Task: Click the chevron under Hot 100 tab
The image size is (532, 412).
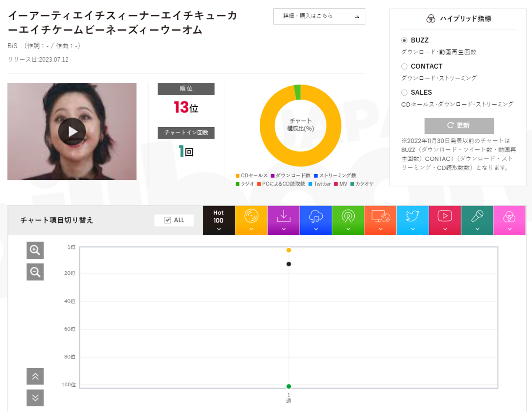Action: 219,229
